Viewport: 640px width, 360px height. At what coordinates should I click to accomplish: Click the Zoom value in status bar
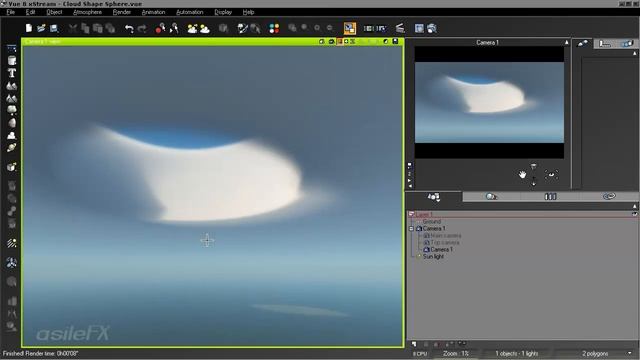(456, 353)
